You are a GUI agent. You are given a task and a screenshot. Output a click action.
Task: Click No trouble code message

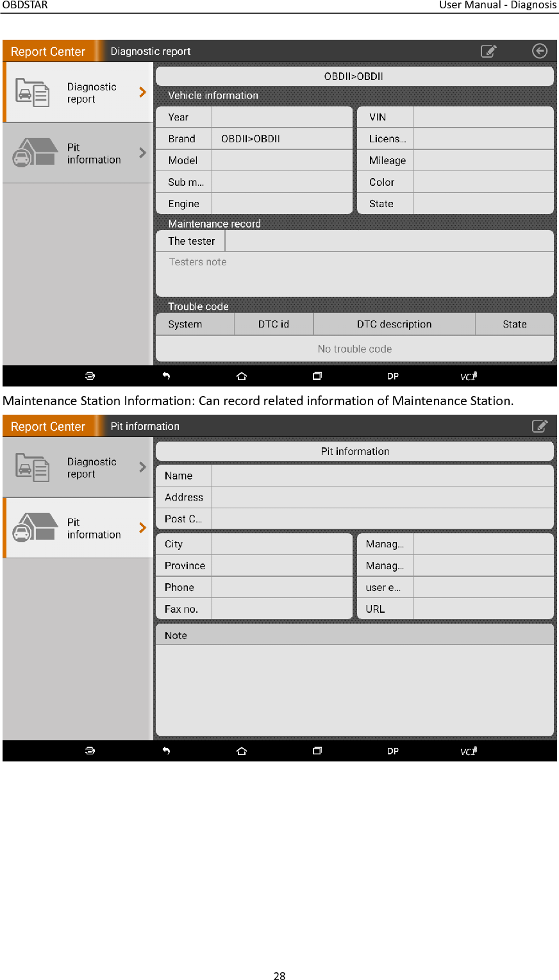point(355,349)
